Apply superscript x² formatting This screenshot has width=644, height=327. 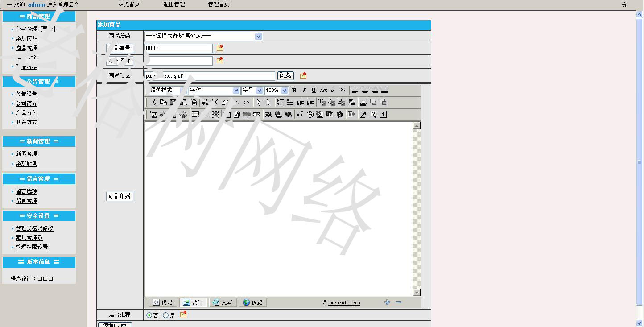[333, 91]
